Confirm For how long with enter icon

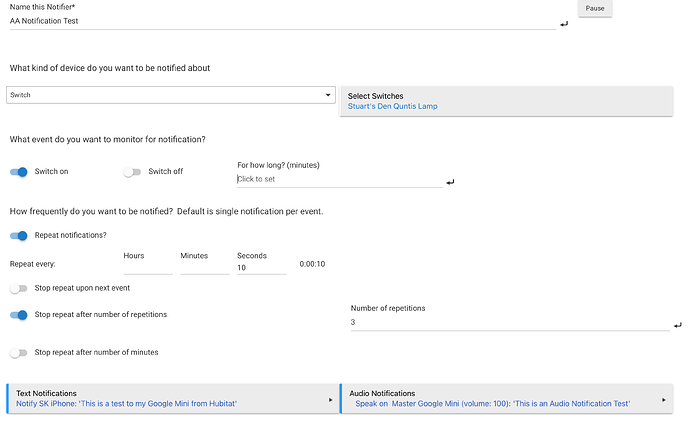450,182
